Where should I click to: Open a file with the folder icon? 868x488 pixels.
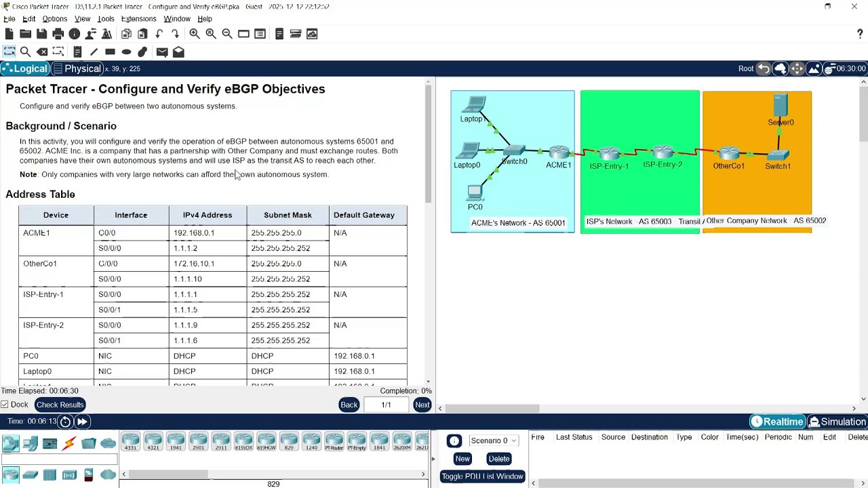click(x=25, y=34)
